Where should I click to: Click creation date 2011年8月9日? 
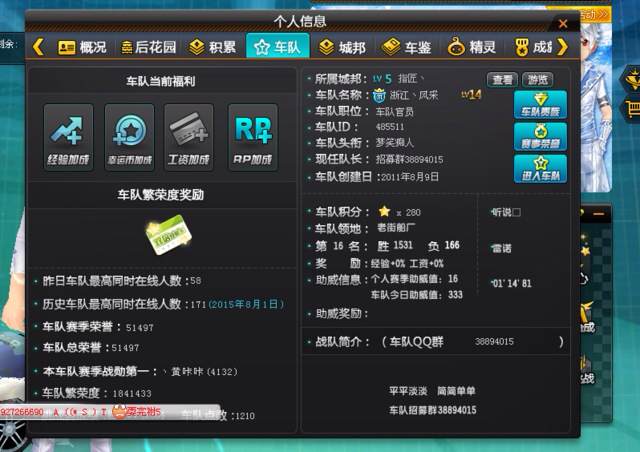(x=410, y=177)
